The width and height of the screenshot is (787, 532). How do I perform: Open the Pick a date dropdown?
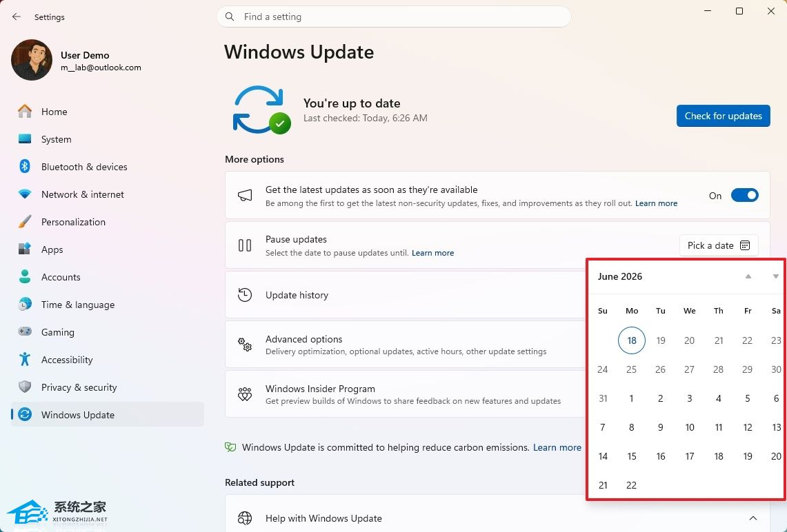[719, 245]
